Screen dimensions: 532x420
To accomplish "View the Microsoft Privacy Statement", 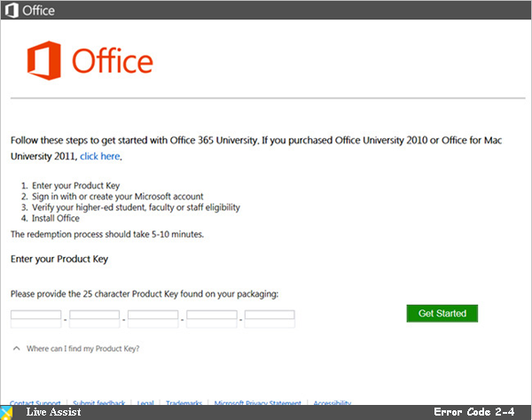I will coord(257,402).
